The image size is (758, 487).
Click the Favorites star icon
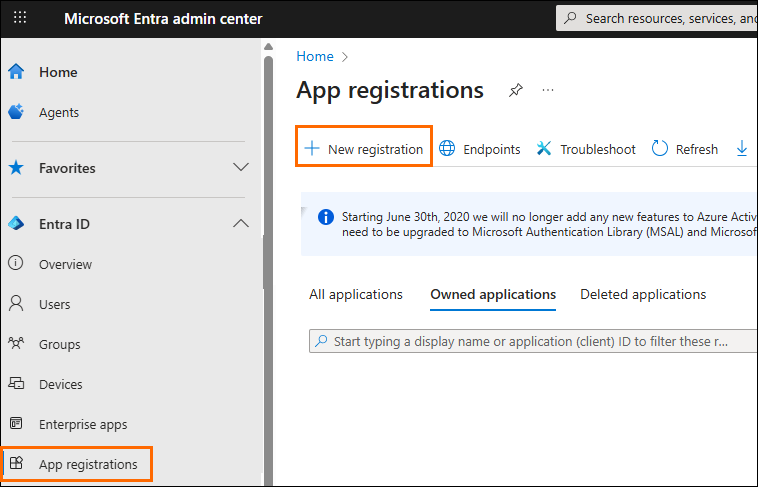(x=16, y=168)
